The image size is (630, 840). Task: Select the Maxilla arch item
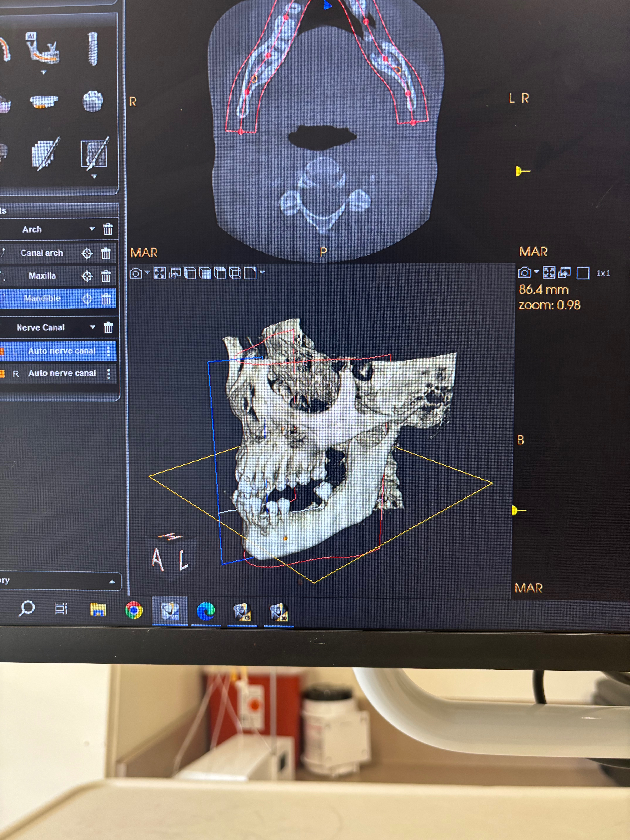[x=42, y=276]
